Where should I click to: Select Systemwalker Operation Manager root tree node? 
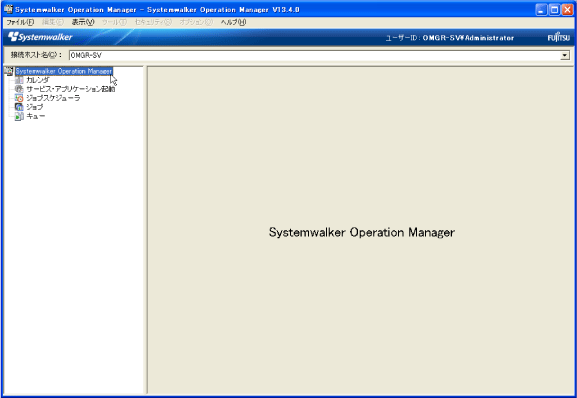coord(64,71)
